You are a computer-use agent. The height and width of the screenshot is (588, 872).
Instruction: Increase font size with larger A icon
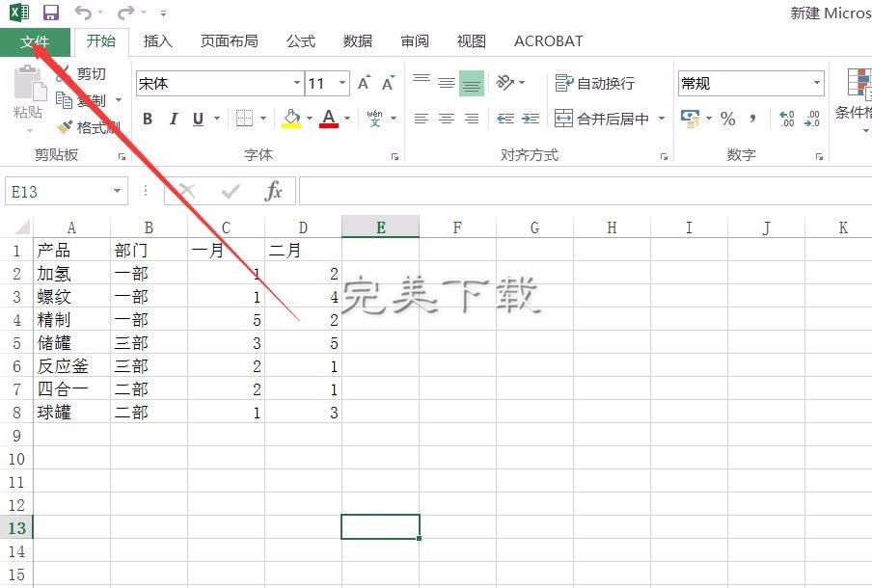364,83
